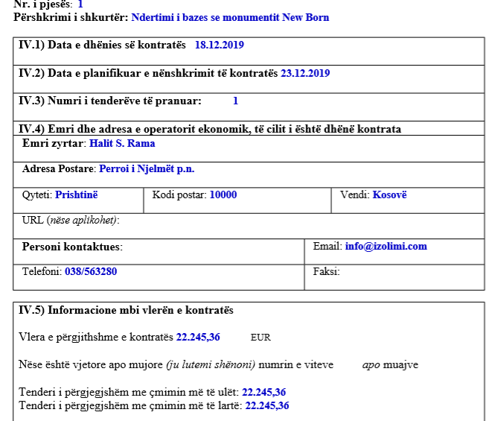Select city value Prishtinë

coord(76,194)
